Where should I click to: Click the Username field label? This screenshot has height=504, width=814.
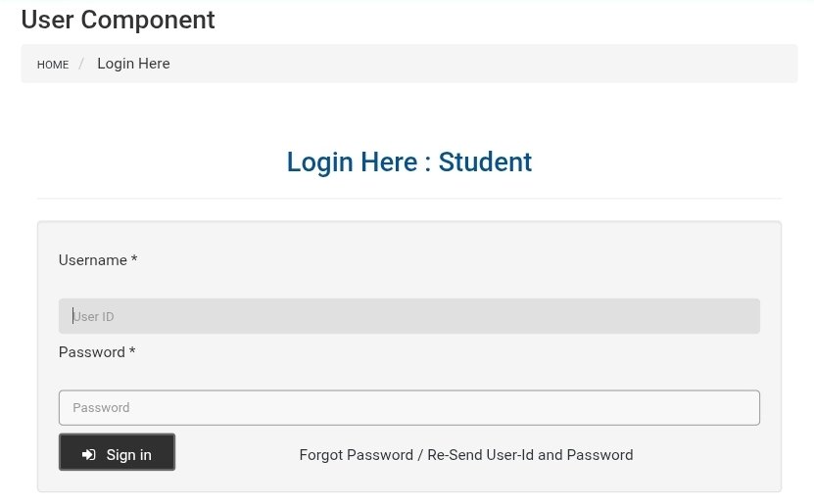point(93,260)
